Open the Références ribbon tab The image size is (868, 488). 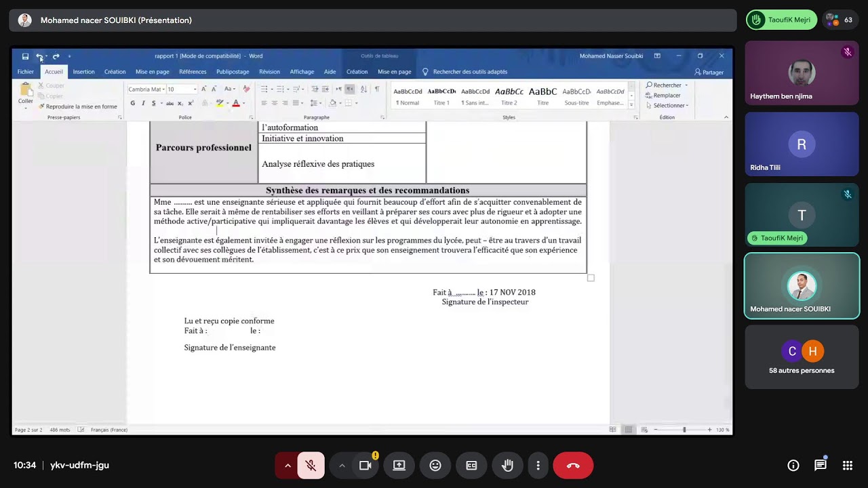[193, 72]
